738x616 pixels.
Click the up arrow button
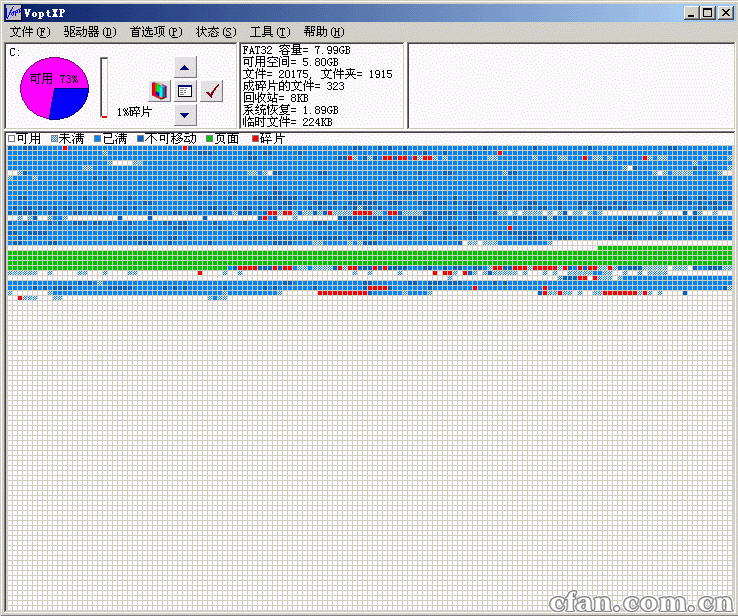[x=185, y=67]
